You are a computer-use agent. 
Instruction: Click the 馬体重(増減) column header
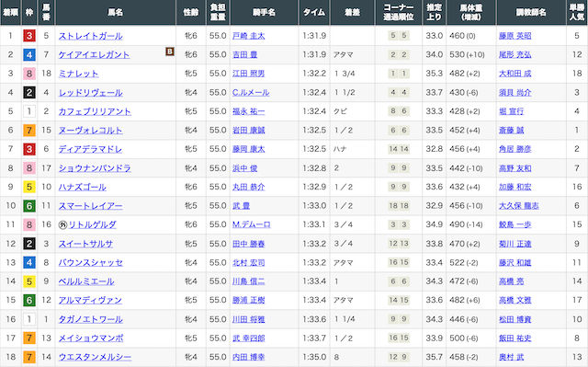point(471,12)
